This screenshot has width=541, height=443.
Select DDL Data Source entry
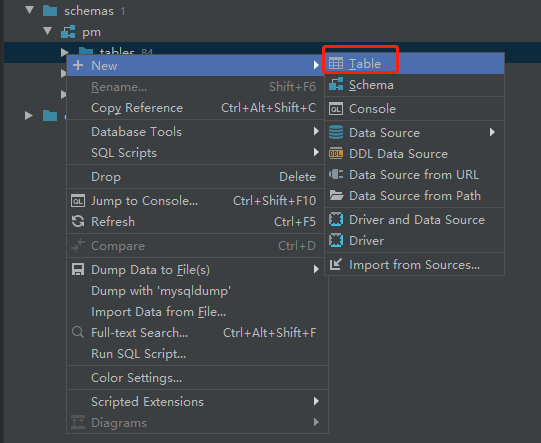414,154
